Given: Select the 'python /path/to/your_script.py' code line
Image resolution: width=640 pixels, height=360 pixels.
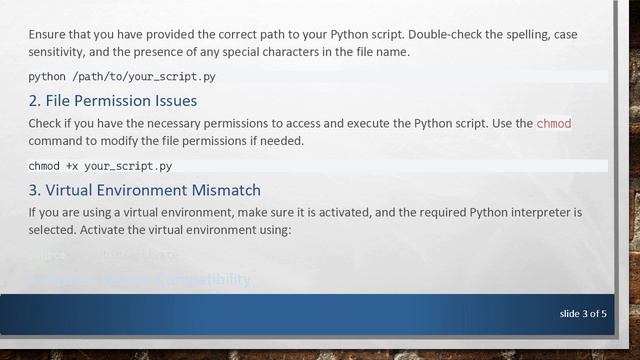Looking at the screenshot, I should 122,77.
